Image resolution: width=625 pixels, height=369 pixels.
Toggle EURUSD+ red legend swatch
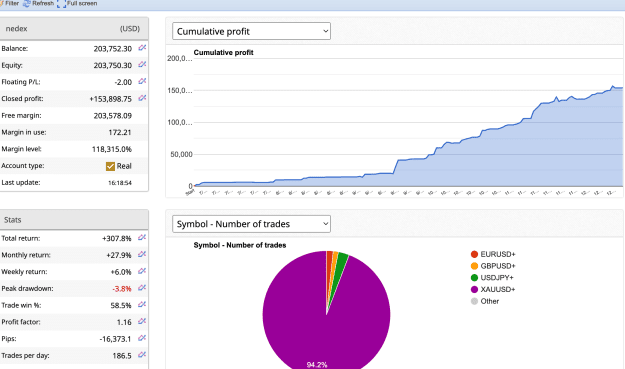click(474, 254)
